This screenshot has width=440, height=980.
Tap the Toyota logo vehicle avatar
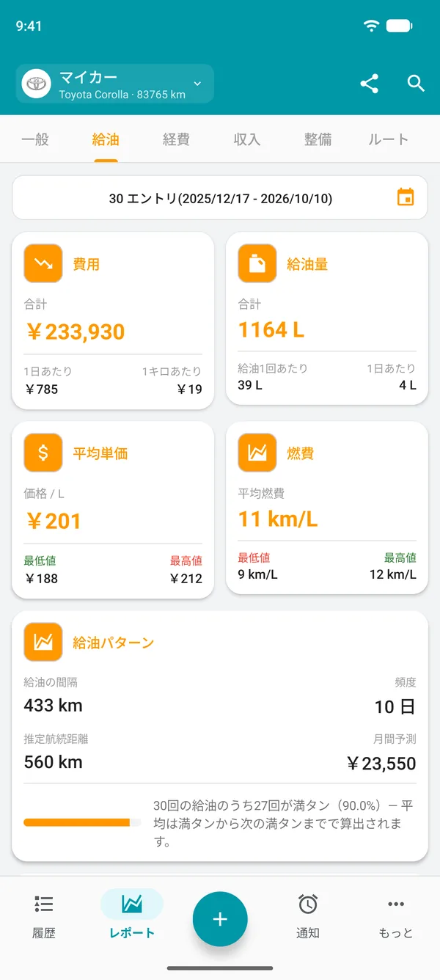click(36, 84)
